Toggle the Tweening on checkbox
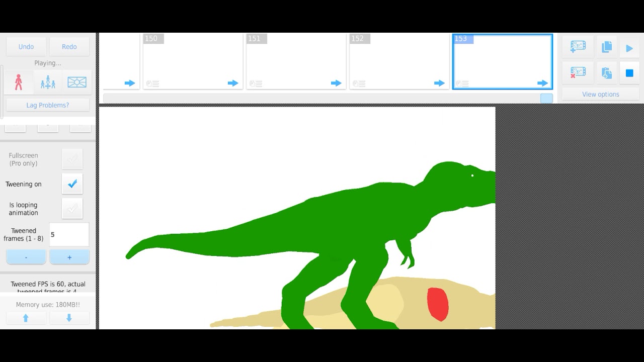This screenshot has height=362, width=644. point(72,184)
